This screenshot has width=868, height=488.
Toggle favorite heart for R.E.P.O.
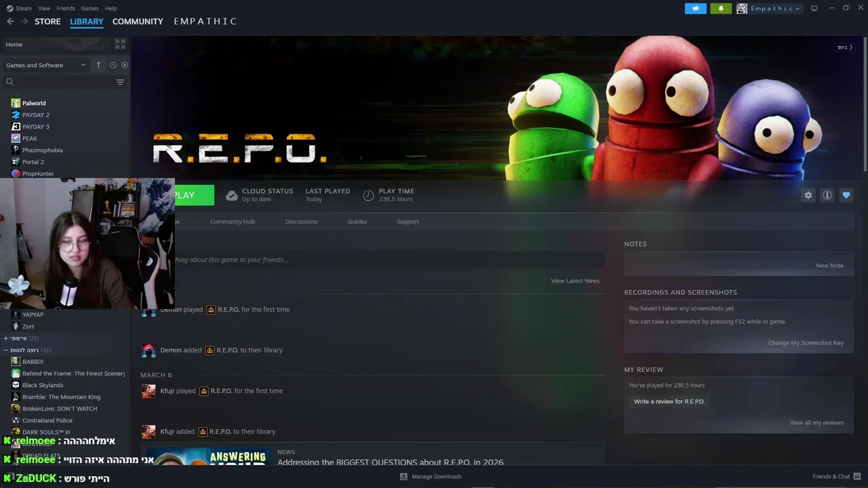pyautogui.click(x=846, y=195)
